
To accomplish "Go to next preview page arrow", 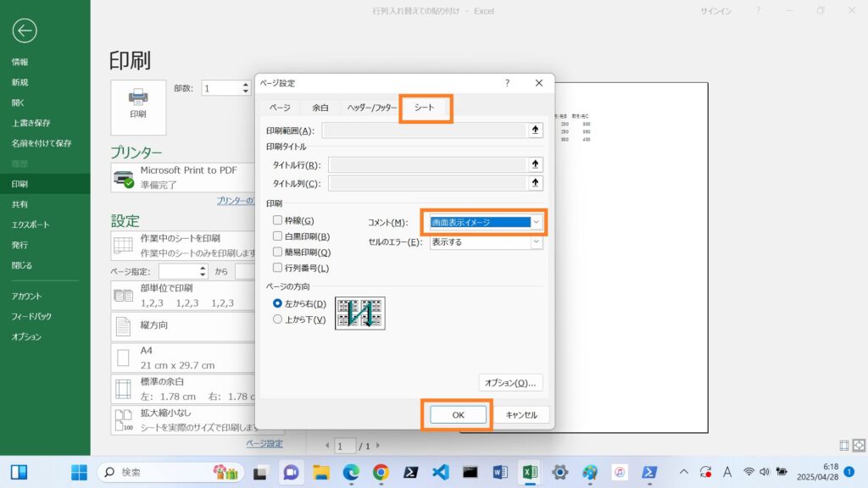I will coord(378,446).
